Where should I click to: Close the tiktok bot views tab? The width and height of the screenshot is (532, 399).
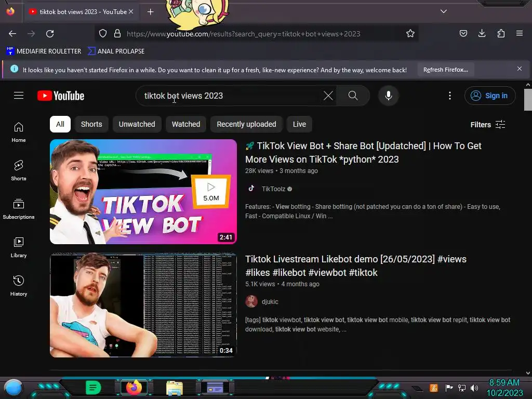(131, 11)
